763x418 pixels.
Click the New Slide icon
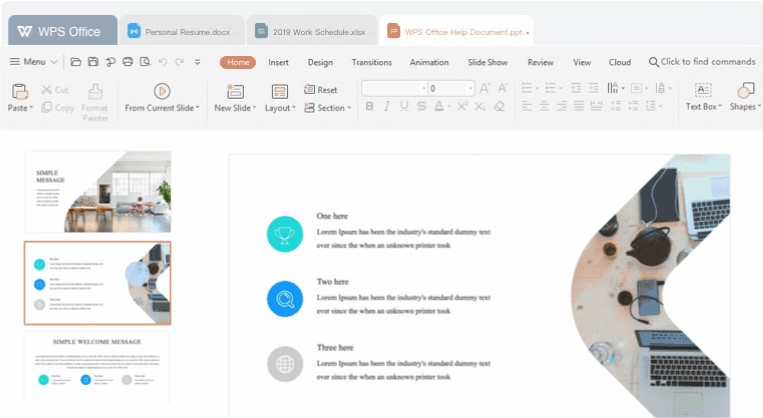click(235, 91)
